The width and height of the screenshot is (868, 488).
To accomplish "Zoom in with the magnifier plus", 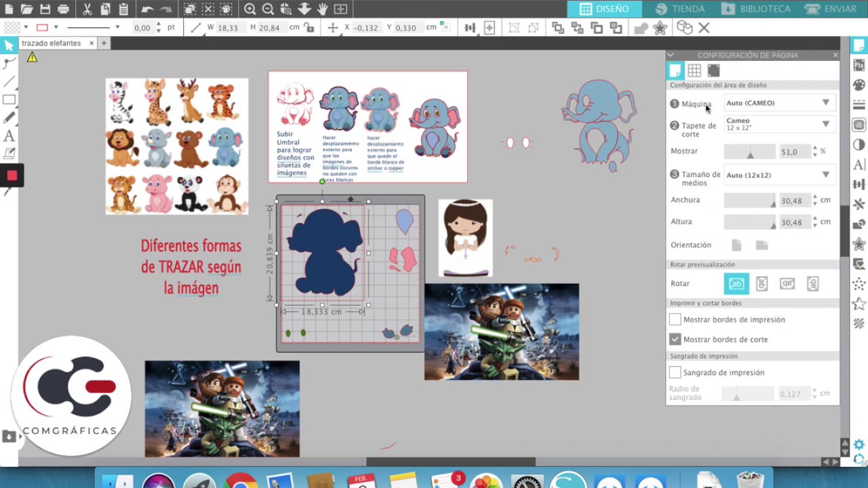I will click(250, 9).
